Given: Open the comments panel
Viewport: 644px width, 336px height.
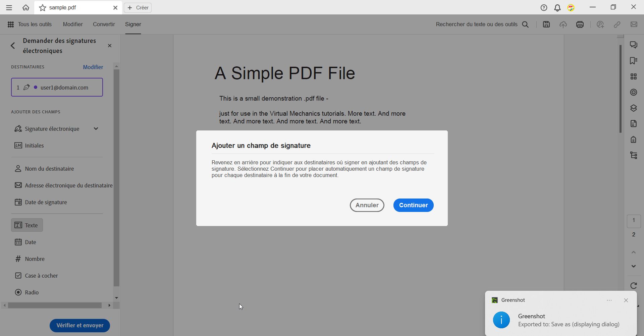Looking at the screenshot, I should 634,45.
